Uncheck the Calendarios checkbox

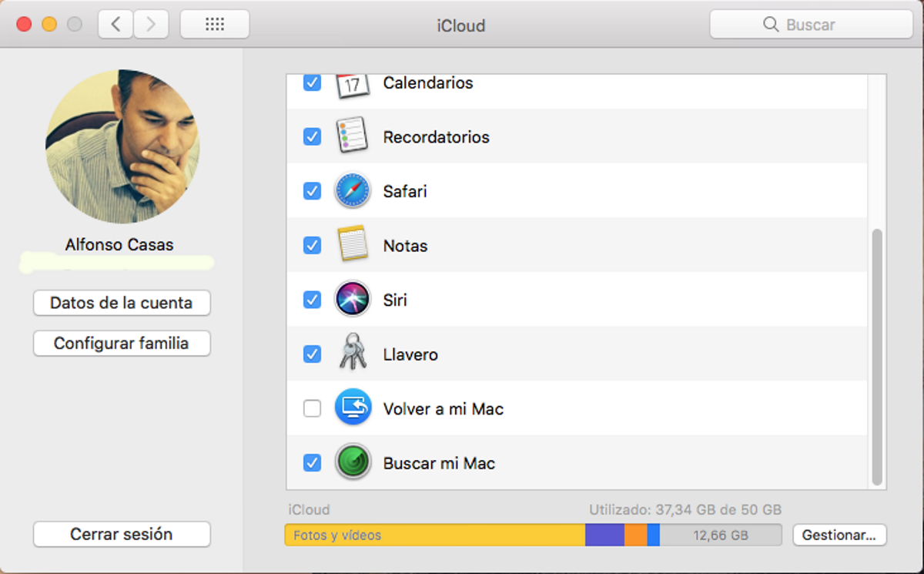coord(312,82)
